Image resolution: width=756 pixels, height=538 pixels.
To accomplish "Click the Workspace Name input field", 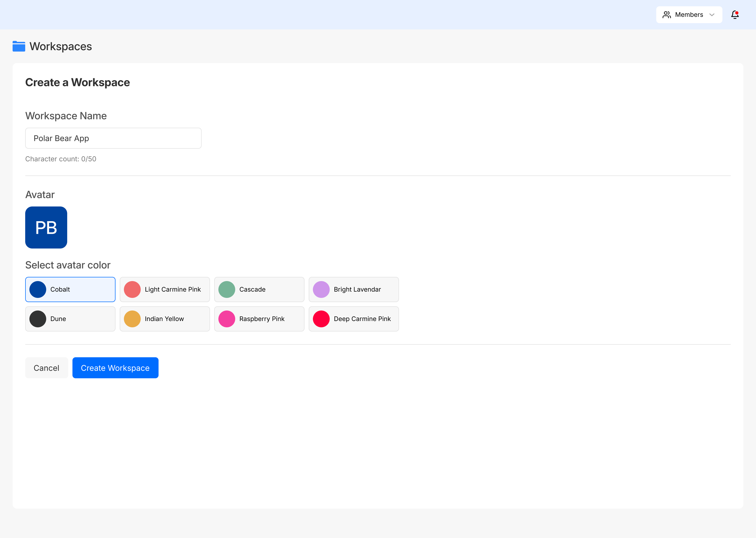I will 113,138.
